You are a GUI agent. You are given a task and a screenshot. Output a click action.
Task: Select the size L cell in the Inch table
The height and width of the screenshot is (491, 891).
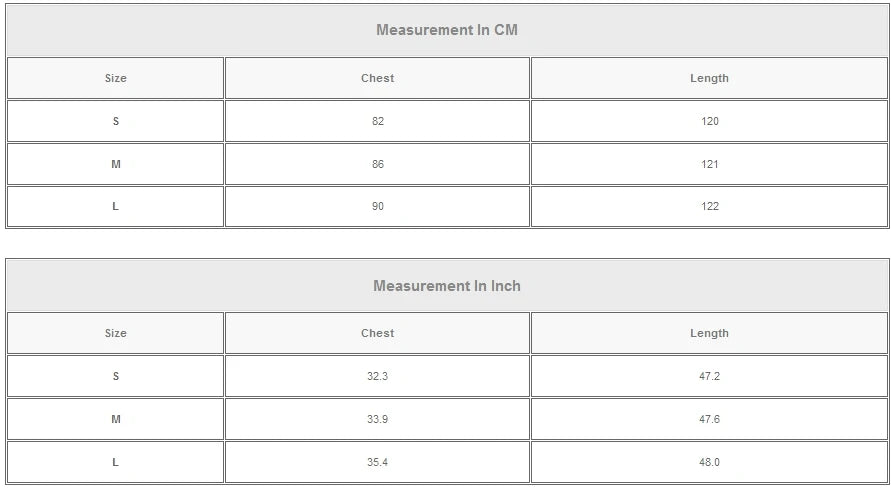[x=116, y=462]
